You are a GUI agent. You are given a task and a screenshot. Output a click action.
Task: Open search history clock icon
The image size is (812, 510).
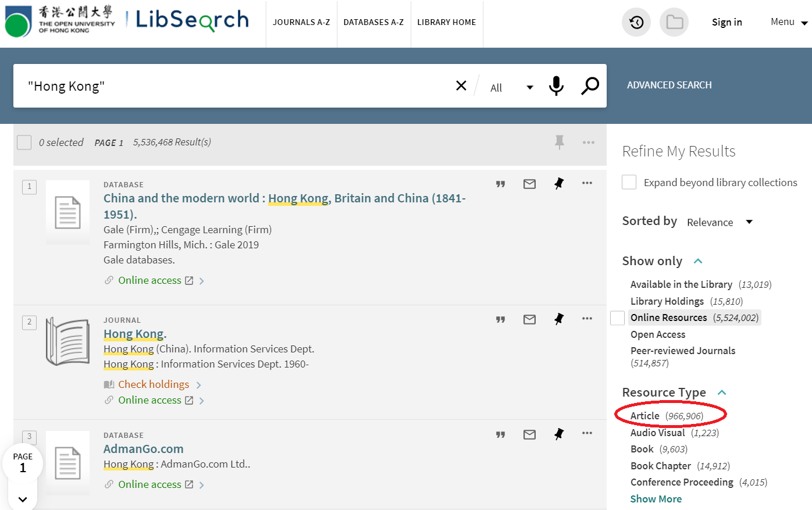coord(636,22)
